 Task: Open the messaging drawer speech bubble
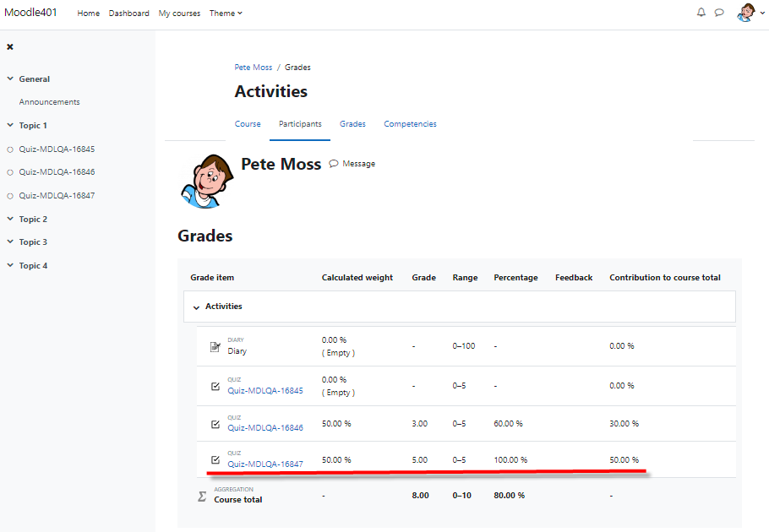719,13
